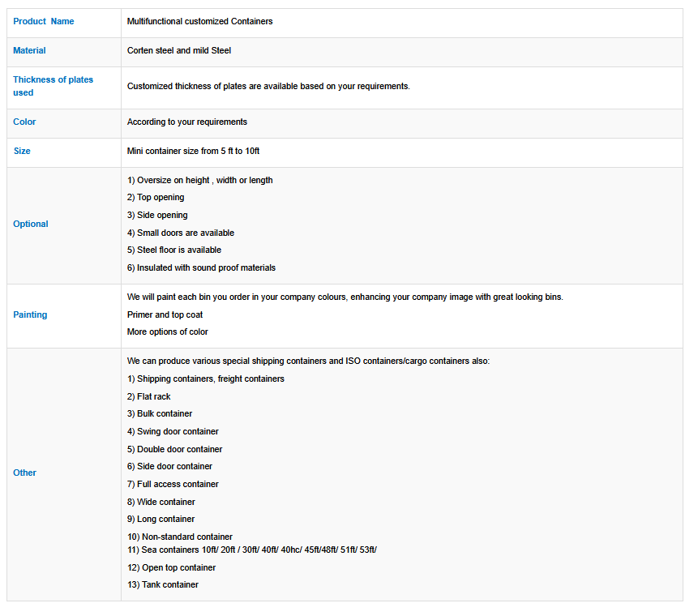This screenshot has width=698, height=616.
Task: Select the "Optional" row label
Action: 31,225
